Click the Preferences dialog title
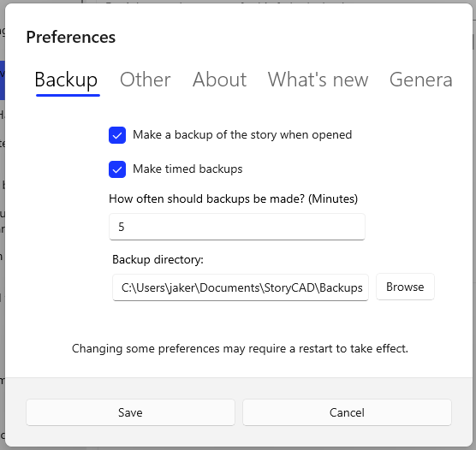 [x=71, y=37]
